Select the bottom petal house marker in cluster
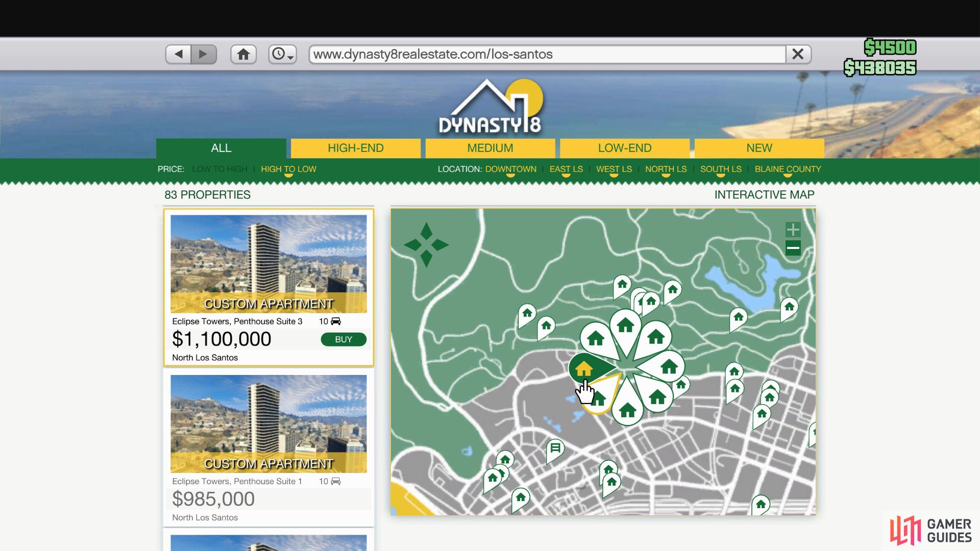This screenshot has height=551, width=980. pos(628,409)
